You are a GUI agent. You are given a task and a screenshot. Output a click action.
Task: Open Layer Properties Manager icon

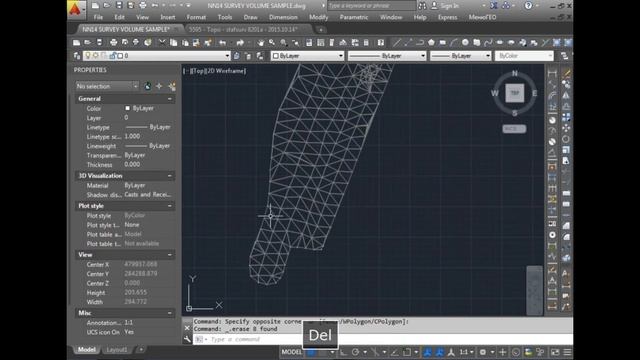[77, 56]
